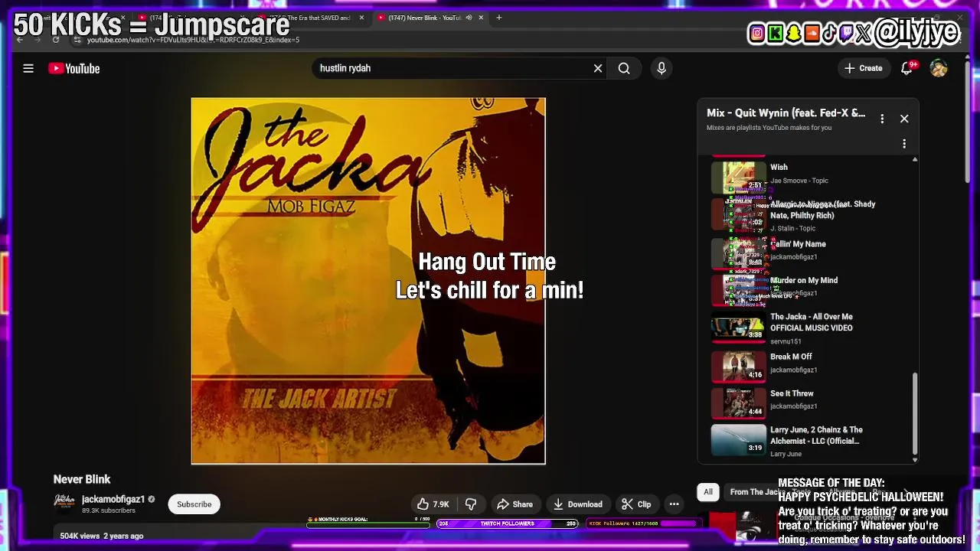The image size is (980, 551).
Task: Open the jackamobfigaz1 channel name link
Action: [113, 499]
